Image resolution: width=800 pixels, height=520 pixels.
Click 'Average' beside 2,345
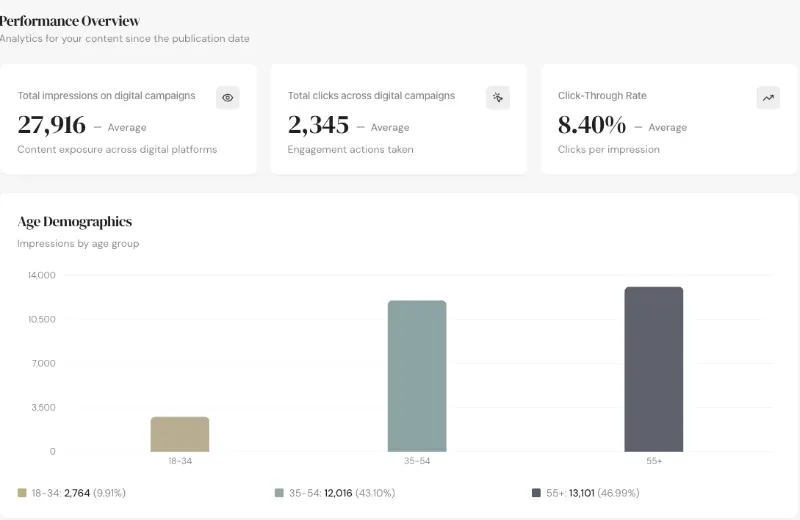coord(390,128)
